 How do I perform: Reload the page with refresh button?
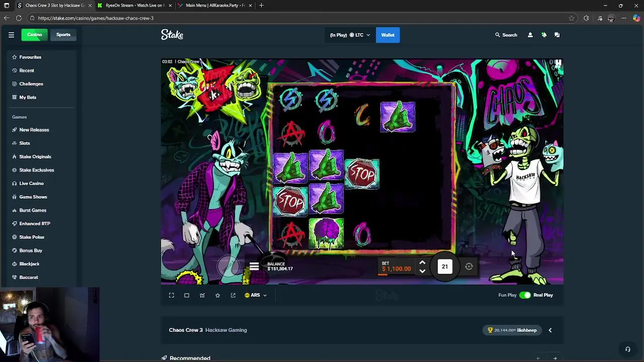coord(19,18)
